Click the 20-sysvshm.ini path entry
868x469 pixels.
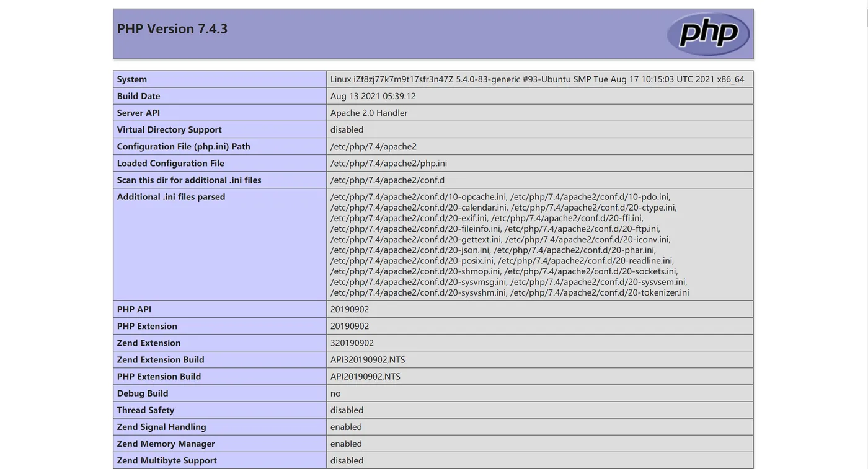point(419,292)
